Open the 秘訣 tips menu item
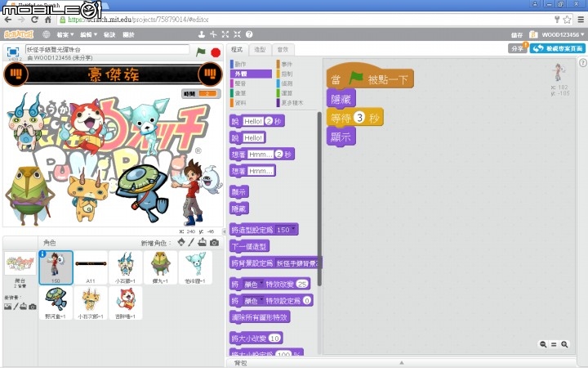This screenshot has width=588, height=368. coord(109,34)
